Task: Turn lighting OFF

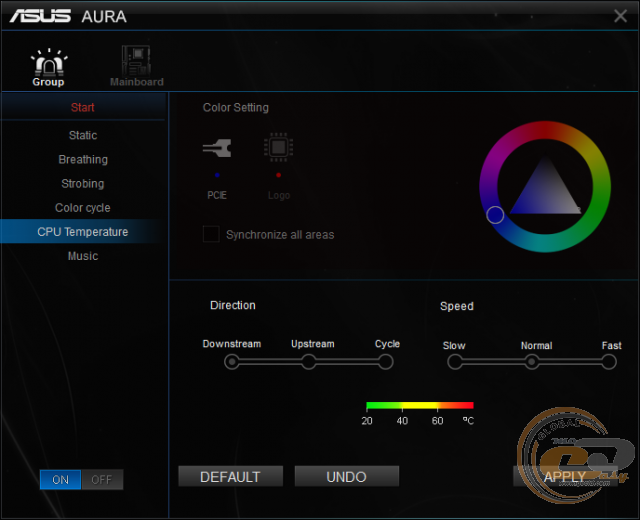Action: pyautogui.click(x=102, y=480)
